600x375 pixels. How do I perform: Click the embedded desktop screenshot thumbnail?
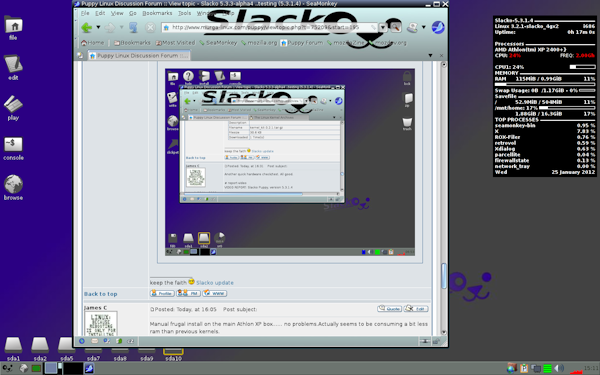click(x=290, y=162)
